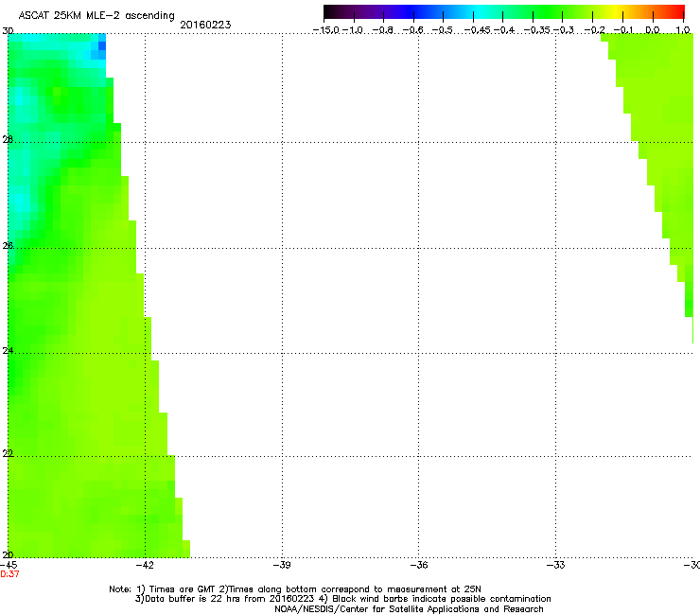
Task: Pick the cyan band of the color bar
Action: point(480,12)
